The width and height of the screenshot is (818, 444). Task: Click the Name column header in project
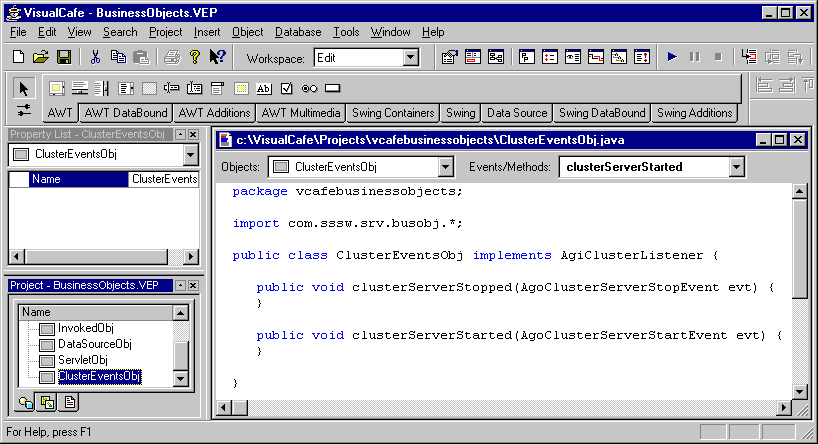(x=96, y=312)
